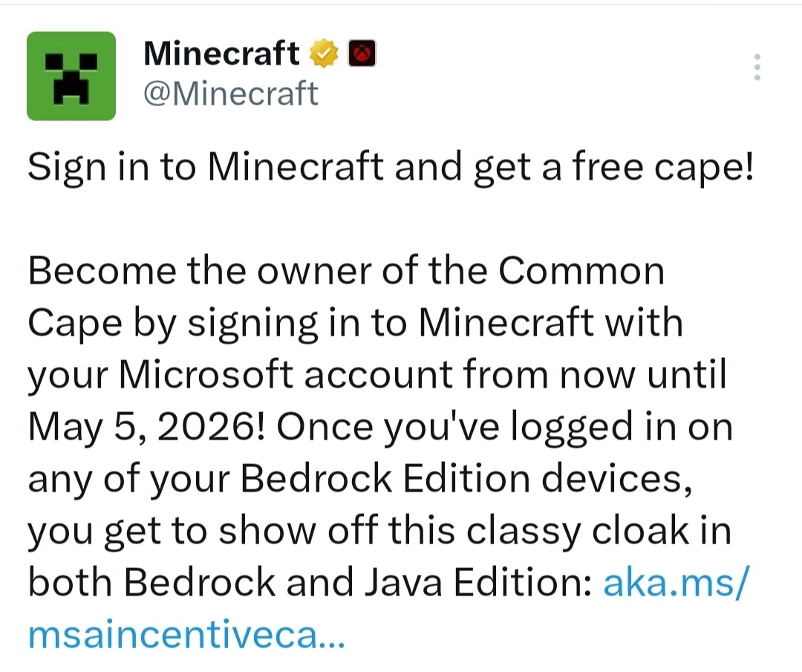
Task: Tap the @Minecraft handle
Action: (x=230, y=94)
